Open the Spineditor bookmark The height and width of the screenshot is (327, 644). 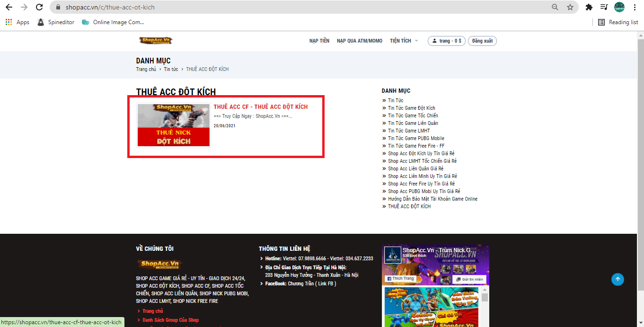tap(56, 22)
